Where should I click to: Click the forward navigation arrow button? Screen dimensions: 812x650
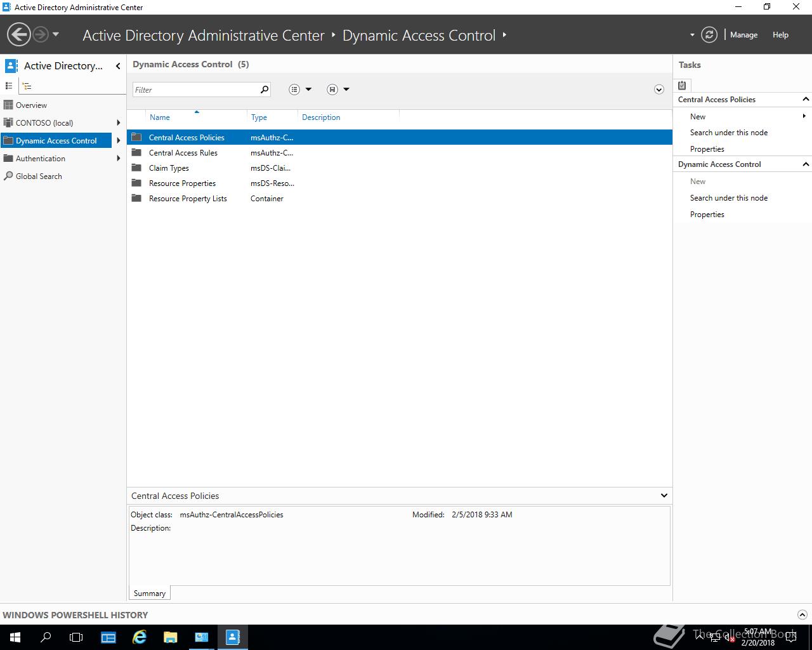tap(40, 34)
